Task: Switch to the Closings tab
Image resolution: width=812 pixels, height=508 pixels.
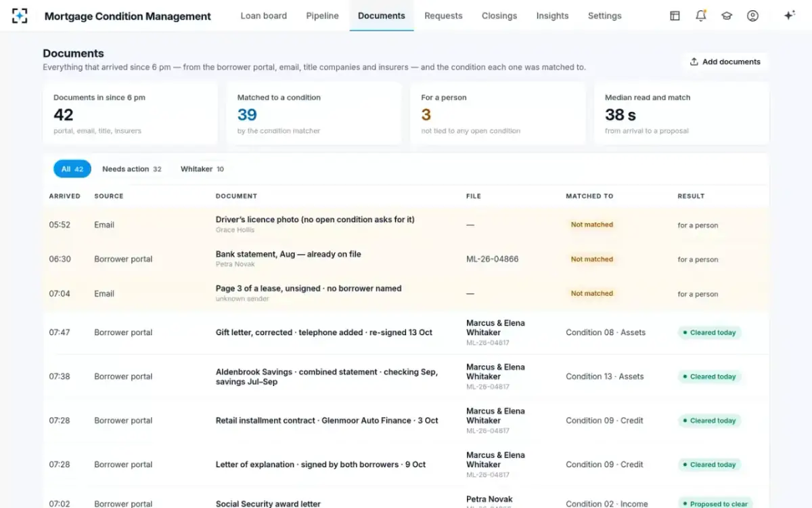Action: [x=499, y=16]
